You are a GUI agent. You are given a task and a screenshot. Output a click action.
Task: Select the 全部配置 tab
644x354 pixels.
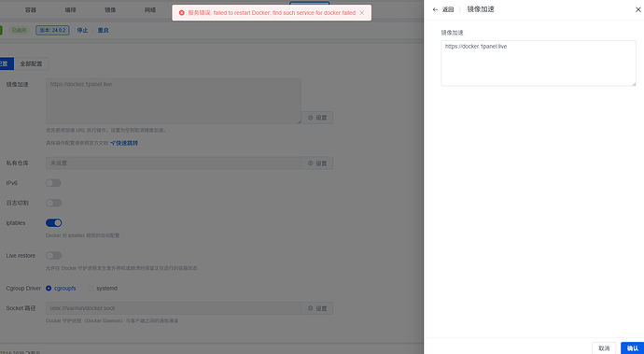31,64
